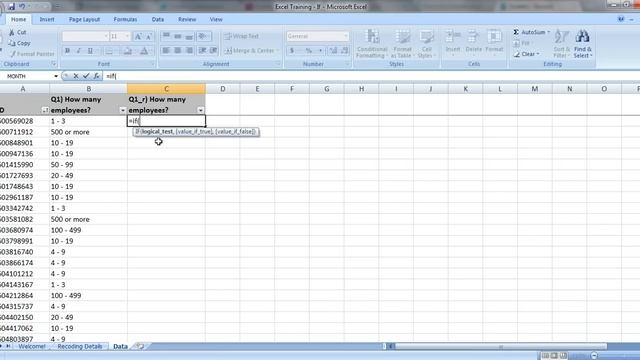The image size is (640, 360).
Task: Apply dollar accounting number format
Action: click(292, 51)
